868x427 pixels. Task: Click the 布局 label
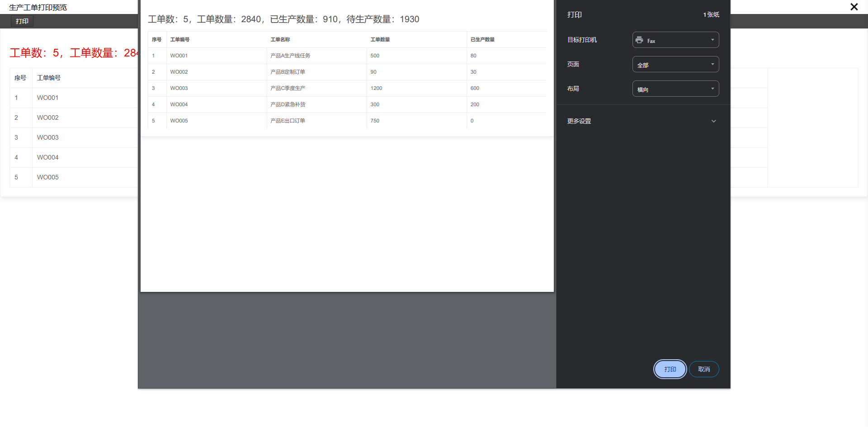[573, 89]
